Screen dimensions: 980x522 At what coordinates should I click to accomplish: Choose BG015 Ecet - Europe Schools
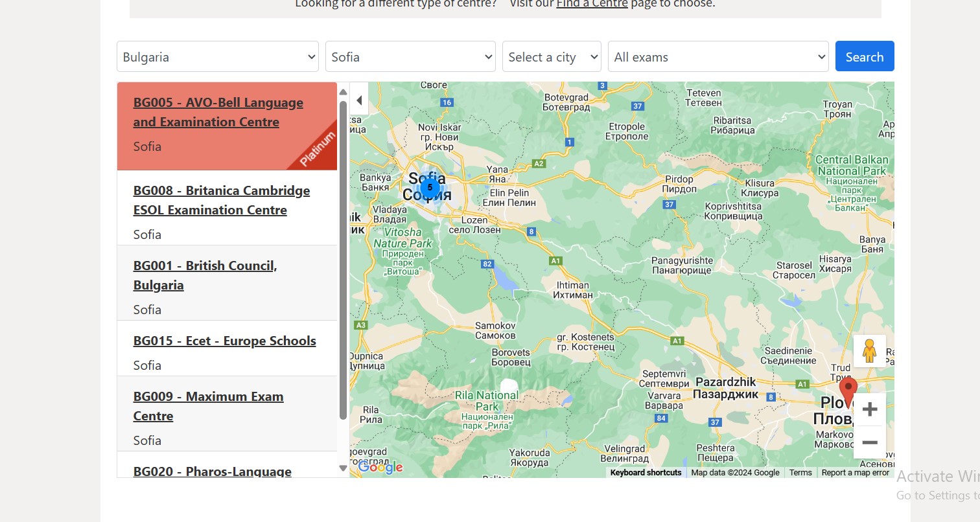pyautogui.click(x=224, y=341)
